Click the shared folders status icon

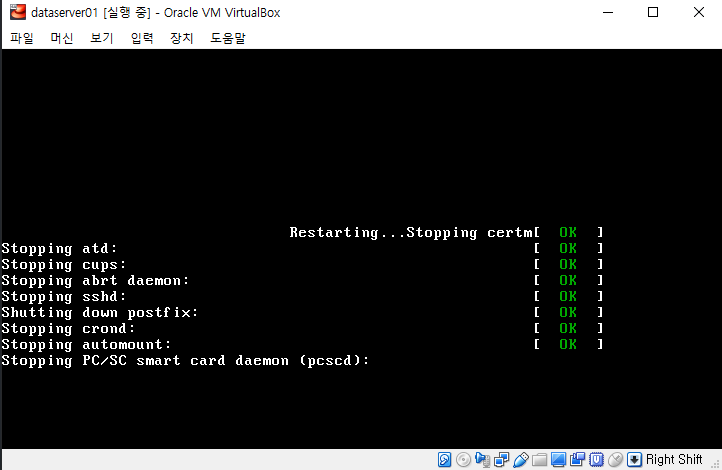tap(539, 459)
